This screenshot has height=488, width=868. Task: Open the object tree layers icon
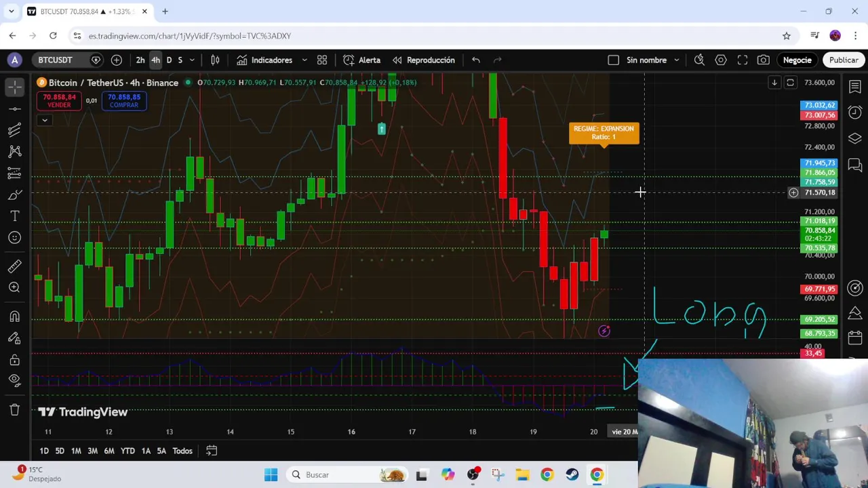tap(855, 138)
